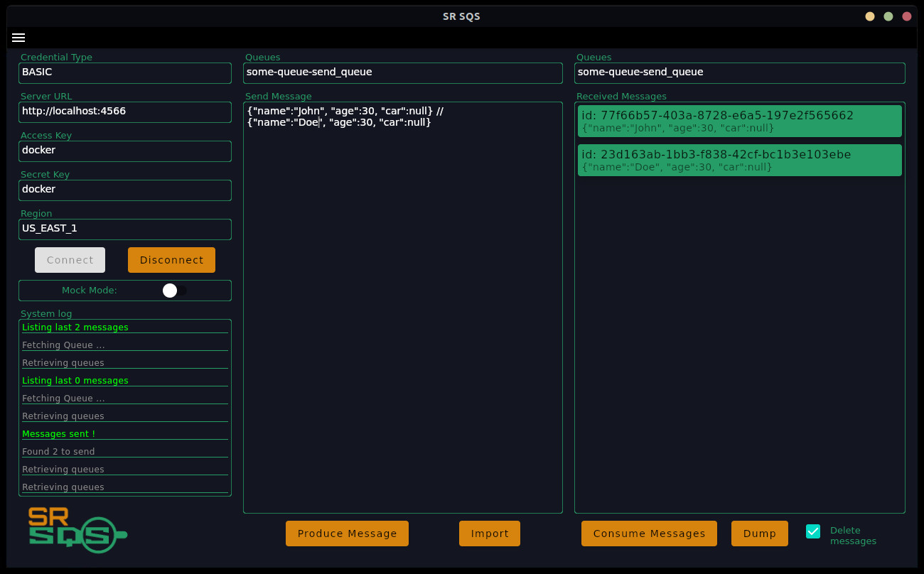Click the Connect button
The width and height of the screenshot is (924, 574).
click(70, 260)
